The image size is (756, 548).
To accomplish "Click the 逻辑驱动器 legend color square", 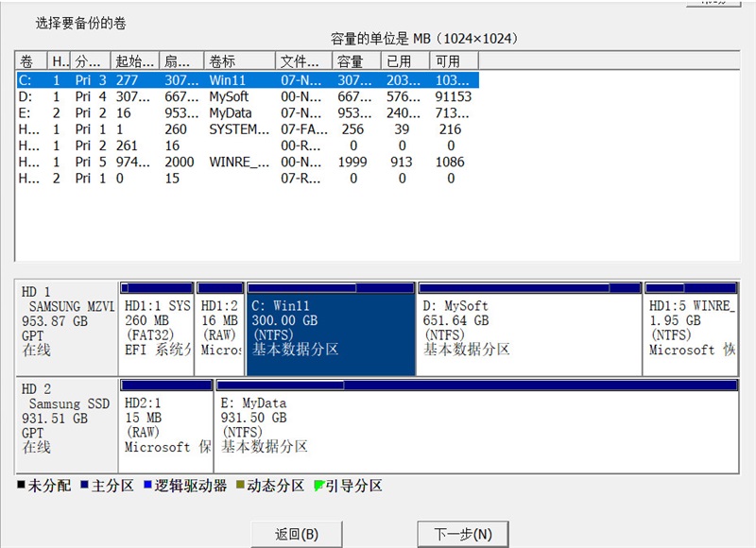I will (x=148, y=485).
